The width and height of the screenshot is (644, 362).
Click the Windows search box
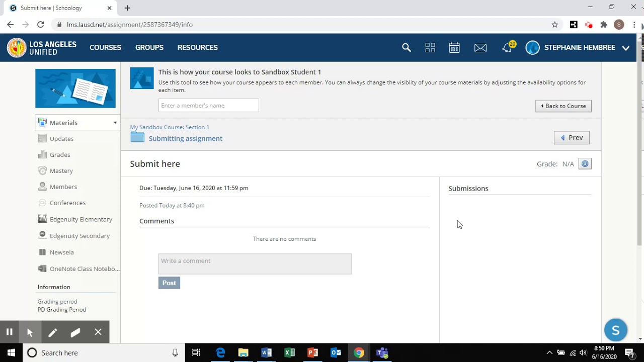click(103, 353)
